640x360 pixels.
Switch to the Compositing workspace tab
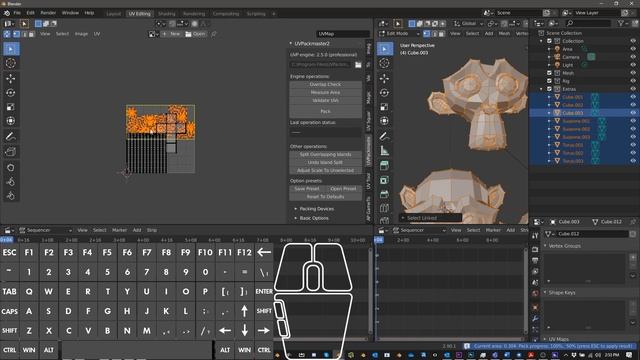226,13
